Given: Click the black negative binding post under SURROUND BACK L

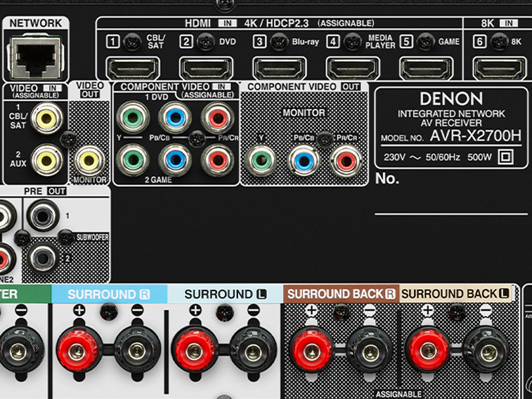Looking at the screenshot, I should coord(486,352).
